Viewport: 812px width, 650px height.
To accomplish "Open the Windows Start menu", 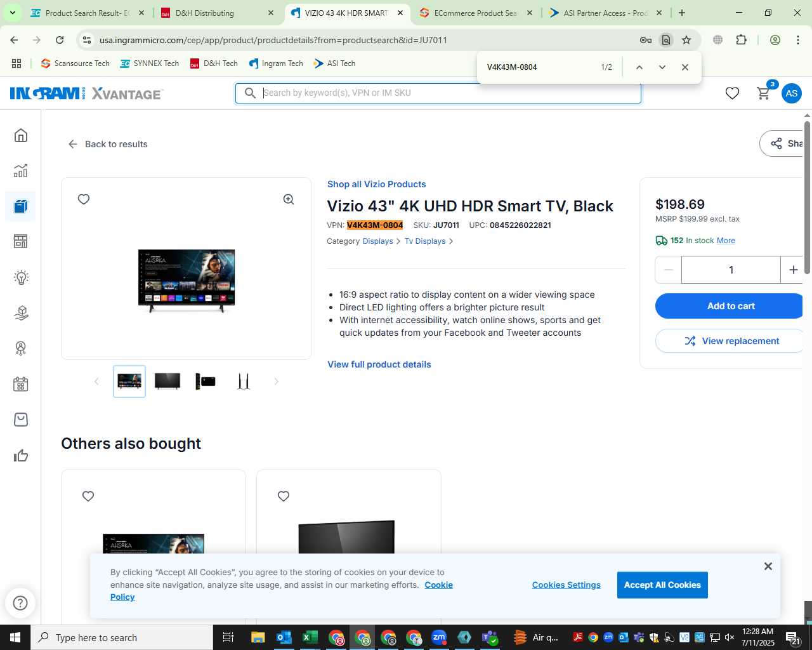I will click(x=15, y=637).
